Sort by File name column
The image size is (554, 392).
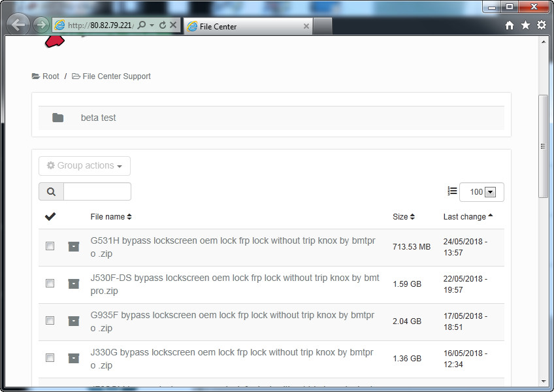click(111, 217)
